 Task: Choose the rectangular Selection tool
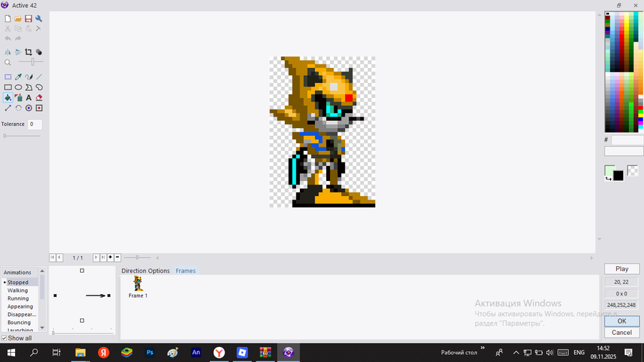[x=8, y=77]
